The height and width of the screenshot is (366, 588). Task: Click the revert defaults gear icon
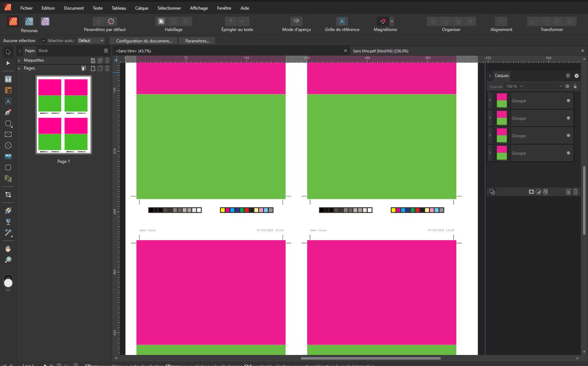111,21
